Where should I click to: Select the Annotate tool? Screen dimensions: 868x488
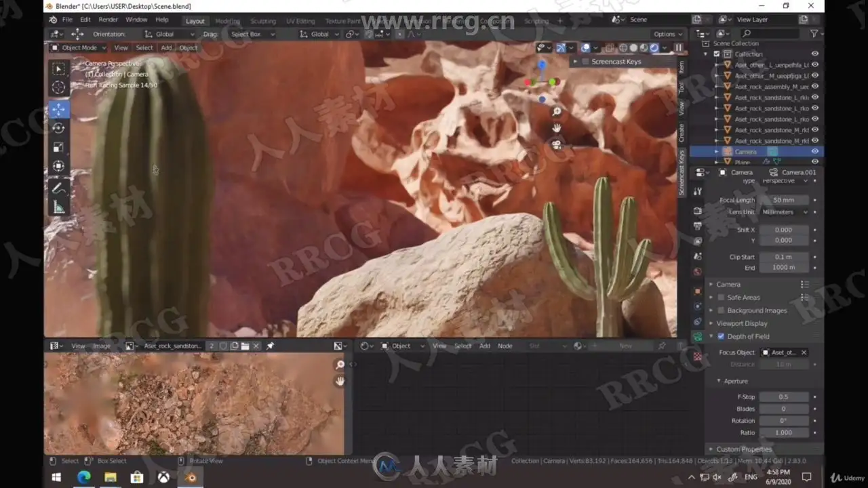[x=59, y=188]
